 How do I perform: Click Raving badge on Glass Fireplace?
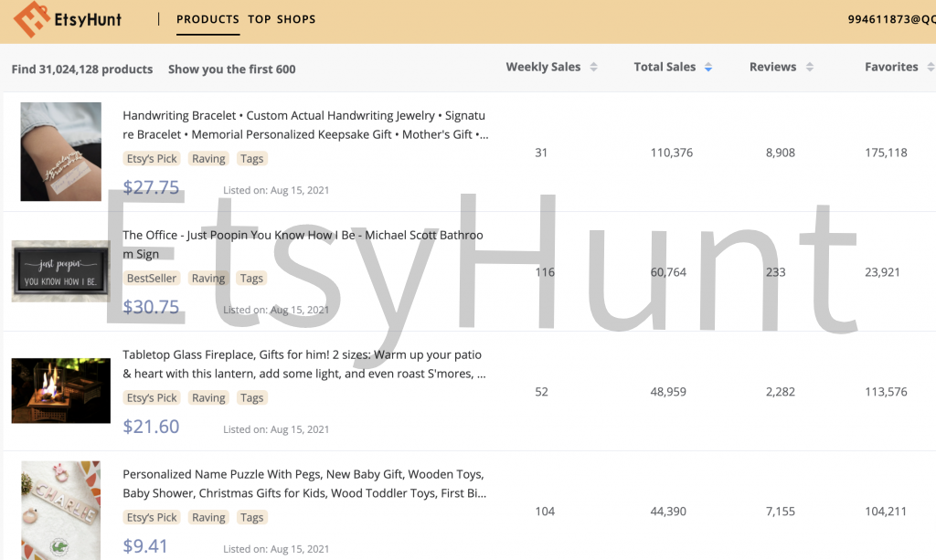click(208, 398)
